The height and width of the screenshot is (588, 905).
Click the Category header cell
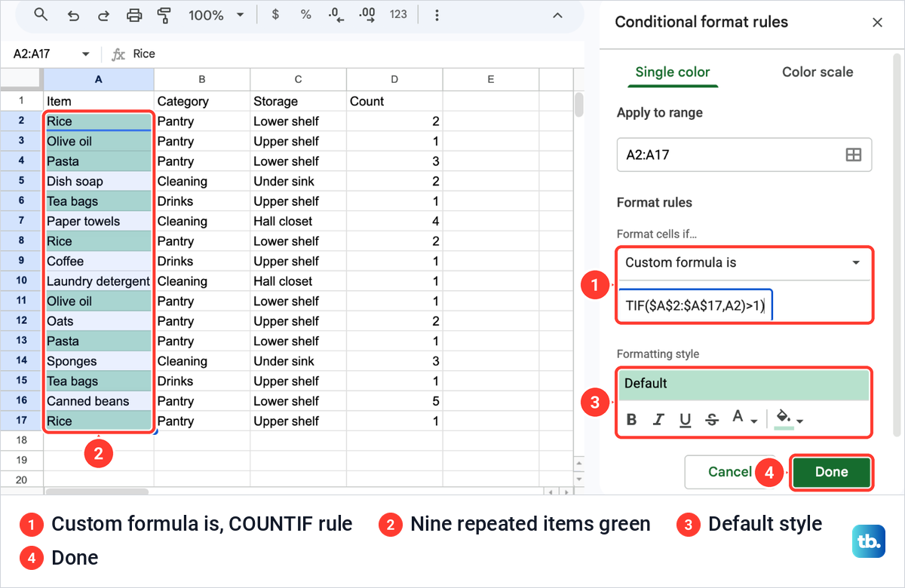point(202,101)
